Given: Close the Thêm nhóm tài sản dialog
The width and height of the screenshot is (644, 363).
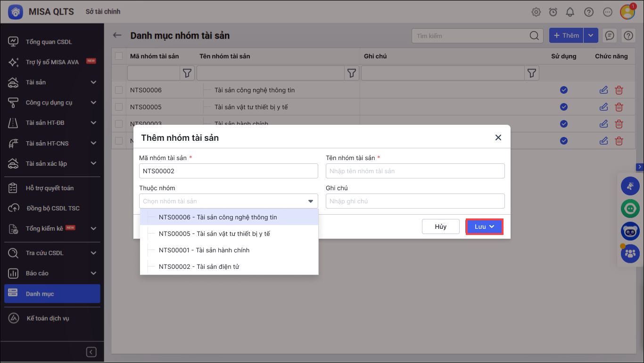Looking at the screenshot, I should click(498, 137).
